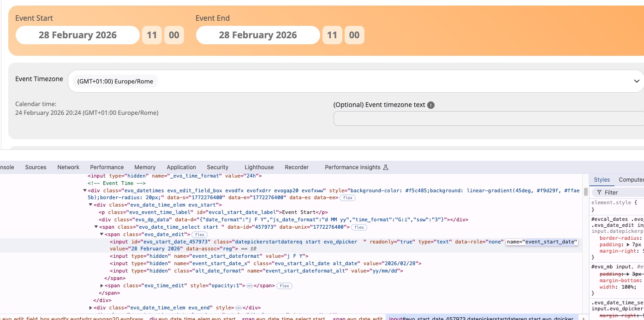Click ellipsis inside evo_end div
644x320 pixels.
[238, 308]
